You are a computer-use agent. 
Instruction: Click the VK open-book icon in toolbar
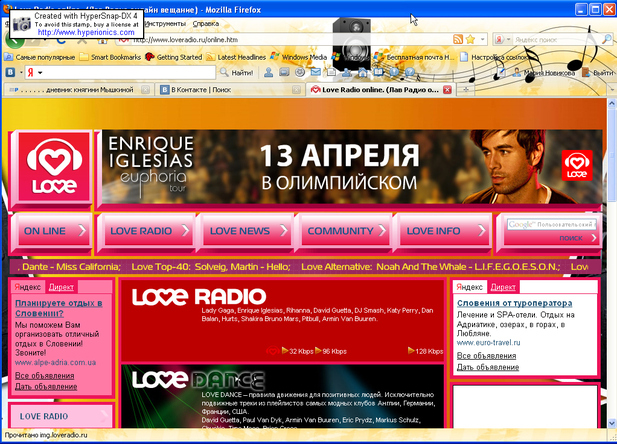tap(378, 72)
